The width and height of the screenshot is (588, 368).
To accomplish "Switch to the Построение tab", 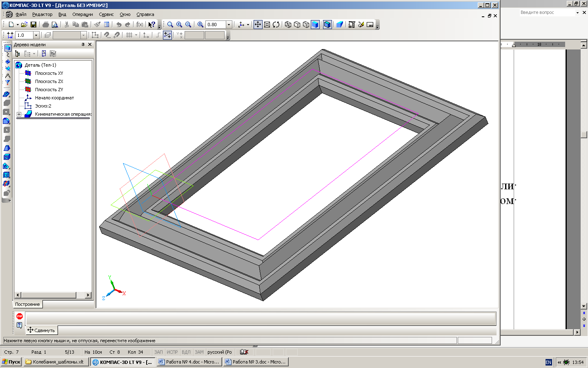I will 27,304.
